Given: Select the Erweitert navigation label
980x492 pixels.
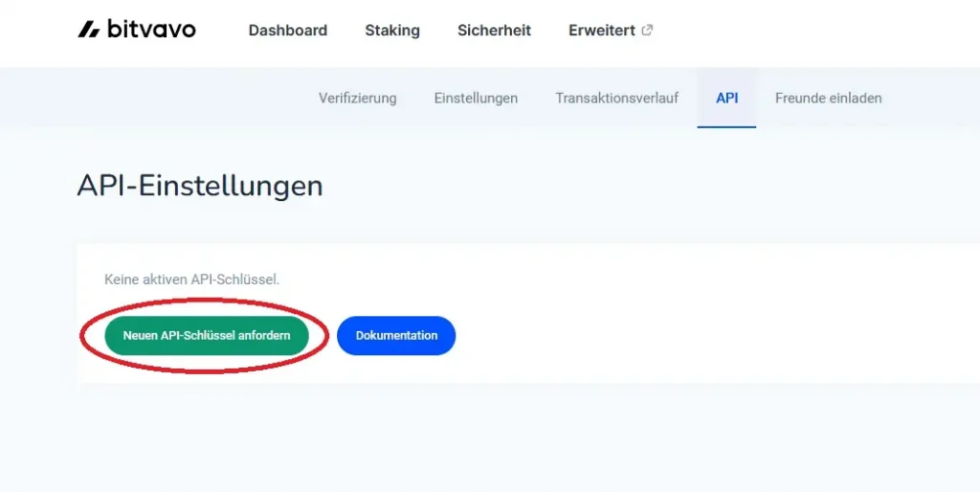Looking at the screenshot, I should (601, 30).
